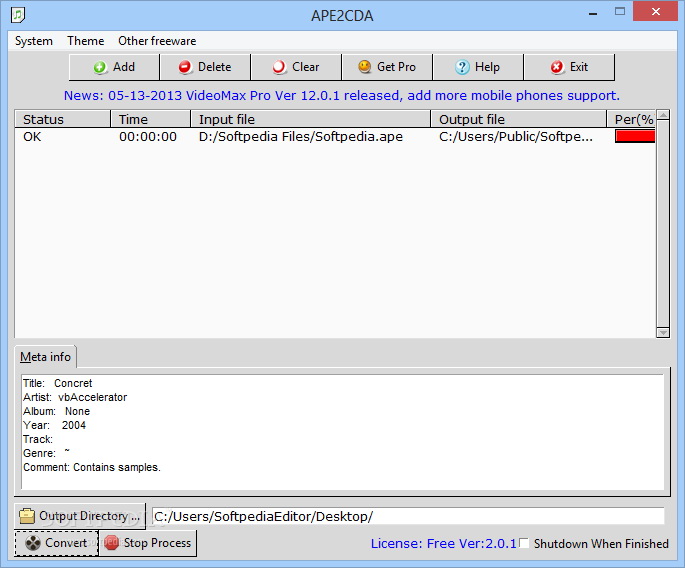Click the Genre: meta line
The height and width of the screenshot is (568, 685).
tap(46, 453)
